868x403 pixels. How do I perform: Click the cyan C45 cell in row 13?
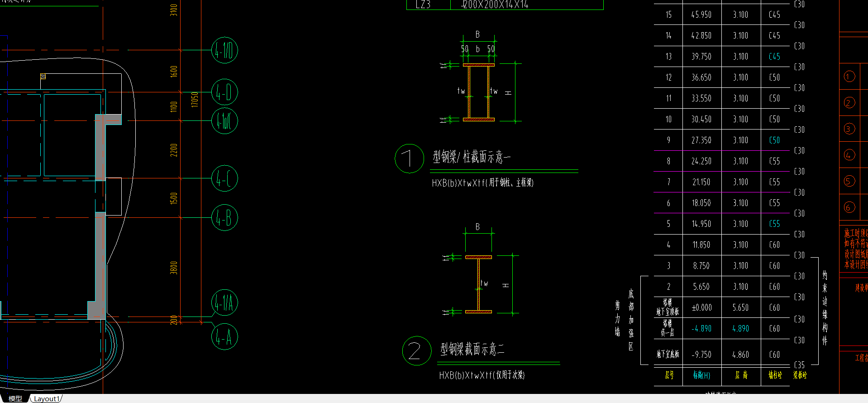(774, 57)
